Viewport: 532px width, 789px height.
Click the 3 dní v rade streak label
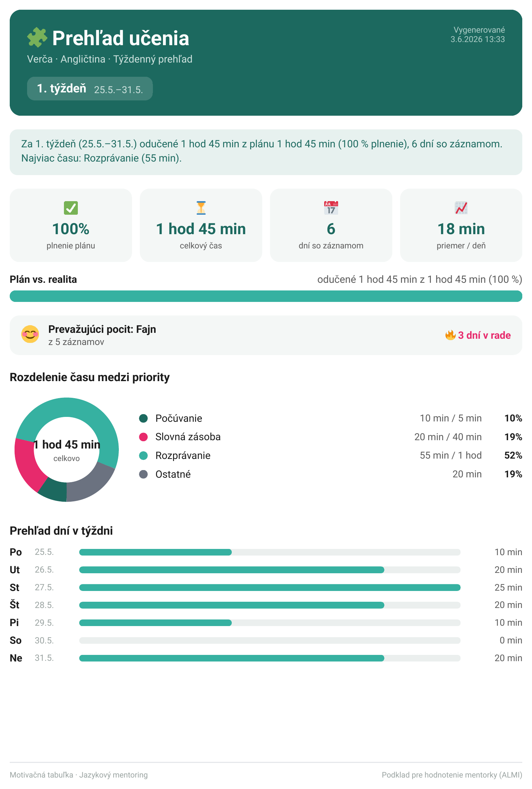pyautogui.click(x=484, y=335)
